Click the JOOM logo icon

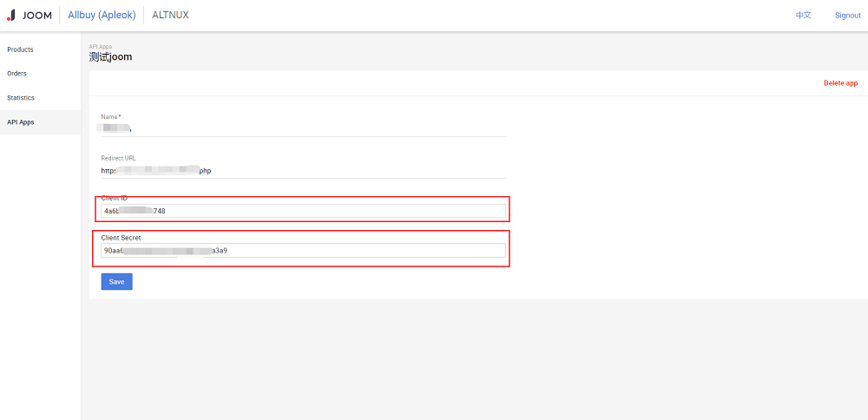(x=11, y=15)
